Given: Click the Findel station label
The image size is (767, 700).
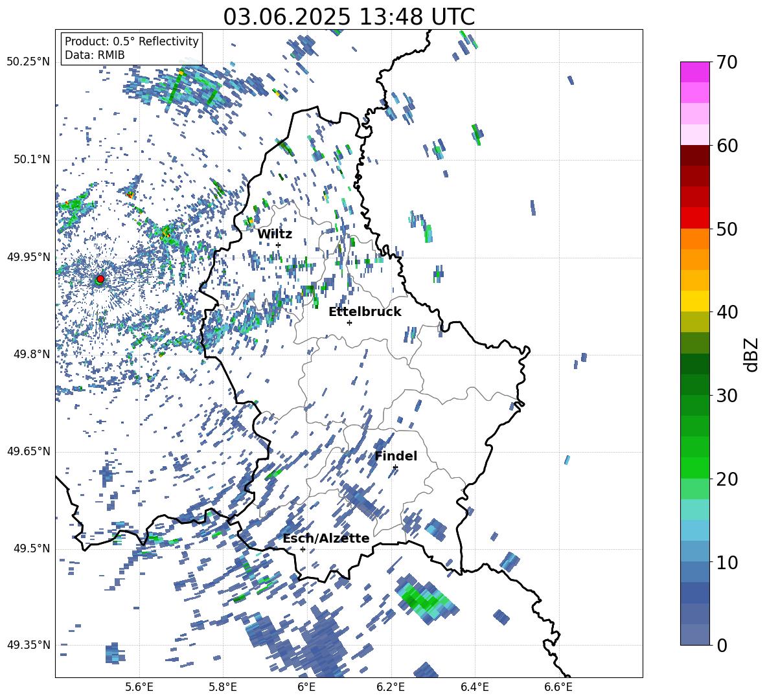Looking at the screenshot, I should coord(396,456).
